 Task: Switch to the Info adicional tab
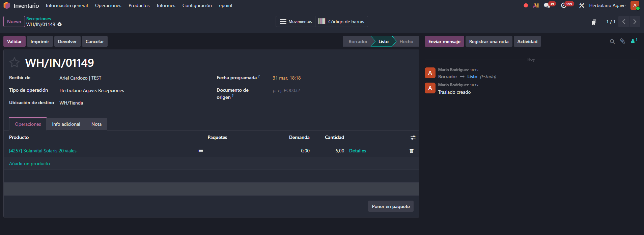[66, 124]
